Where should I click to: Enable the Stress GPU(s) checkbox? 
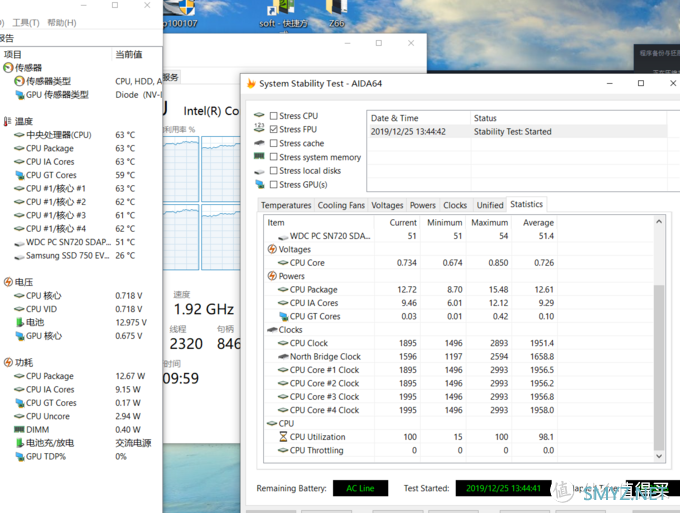274,184
